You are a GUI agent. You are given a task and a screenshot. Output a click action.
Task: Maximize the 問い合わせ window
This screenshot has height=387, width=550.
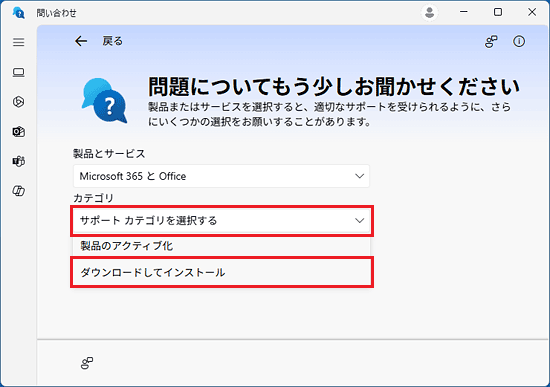click(x=498, y=12)
